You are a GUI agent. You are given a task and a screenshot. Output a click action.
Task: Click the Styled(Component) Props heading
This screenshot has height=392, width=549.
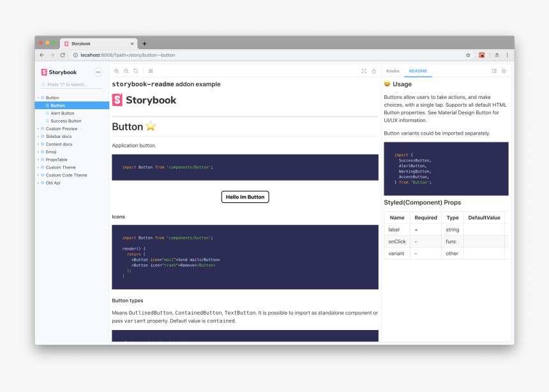[422, 202]
